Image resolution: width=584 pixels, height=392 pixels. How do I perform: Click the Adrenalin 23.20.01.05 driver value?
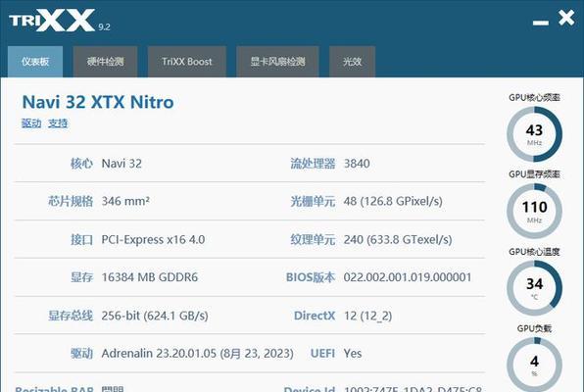pyautogui.click(x=197, y=353)
